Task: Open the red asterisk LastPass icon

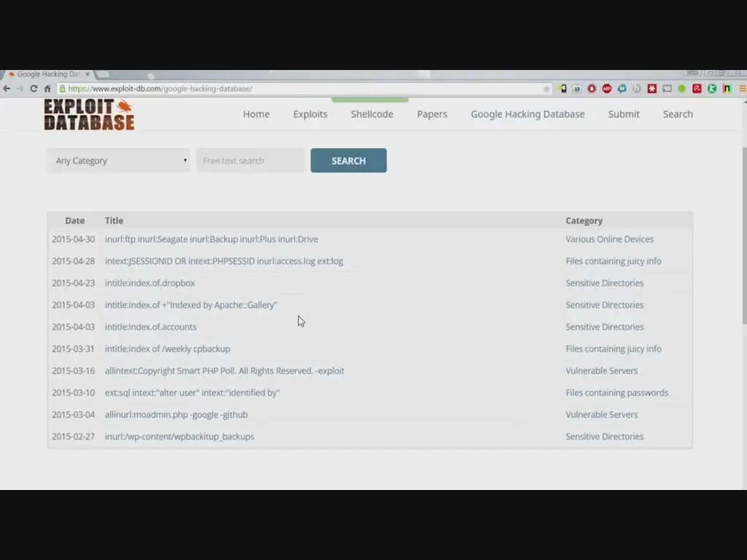Action: click(x=651, y=88)
